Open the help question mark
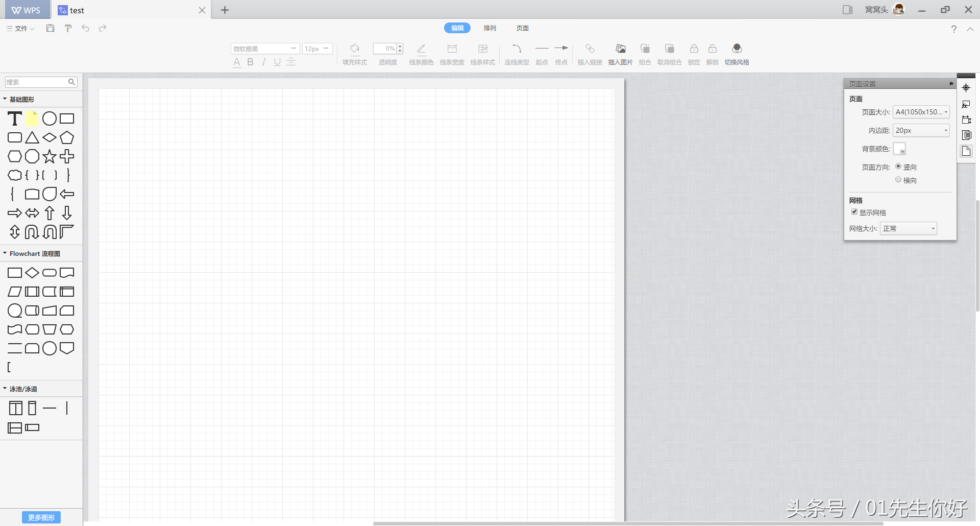 pos(953,29)
